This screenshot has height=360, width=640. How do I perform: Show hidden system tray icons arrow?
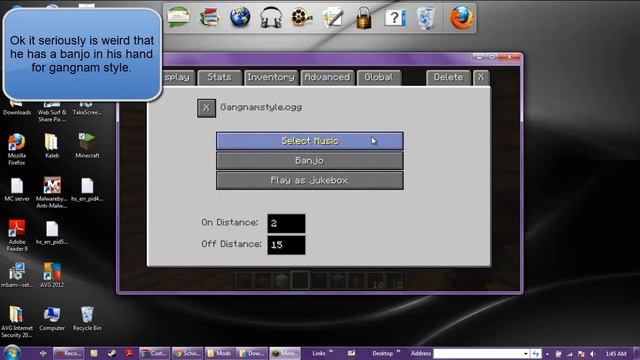pyautogui.click(x=547, y=354)
